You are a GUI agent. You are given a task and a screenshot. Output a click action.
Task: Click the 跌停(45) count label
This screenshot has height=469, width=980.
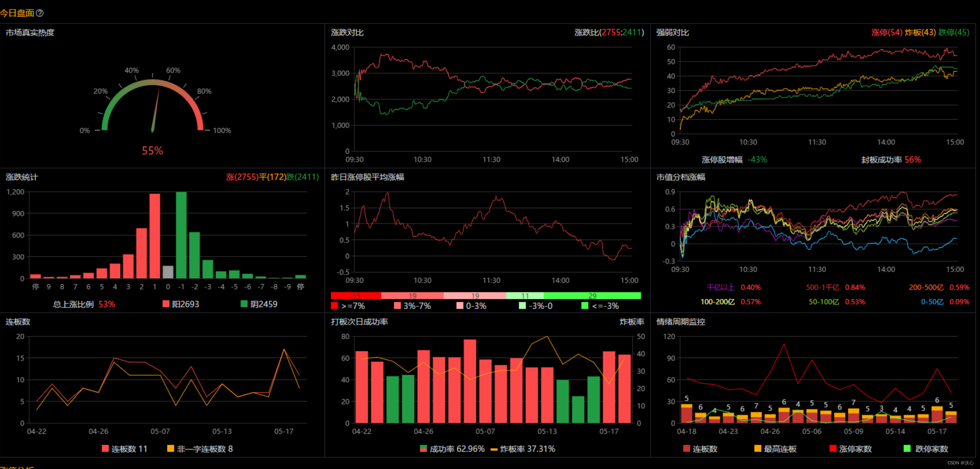click(954, 32)
